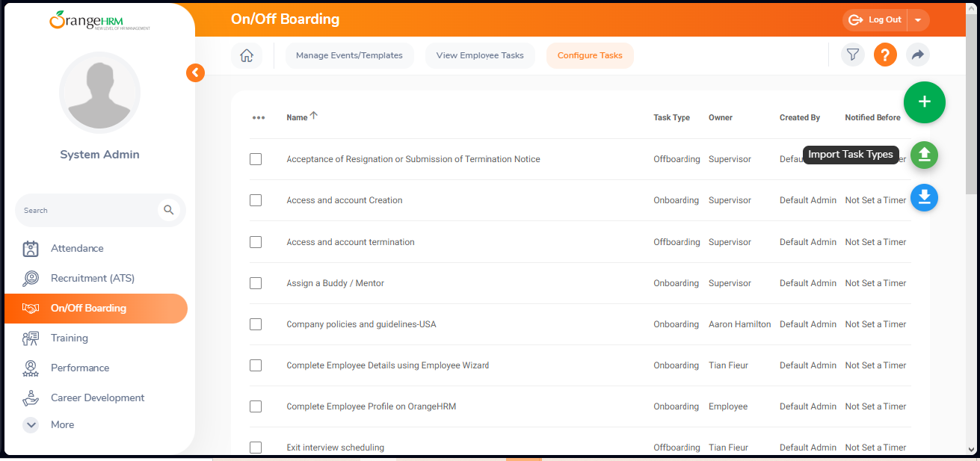Click the Training icon

coord(31,338)
